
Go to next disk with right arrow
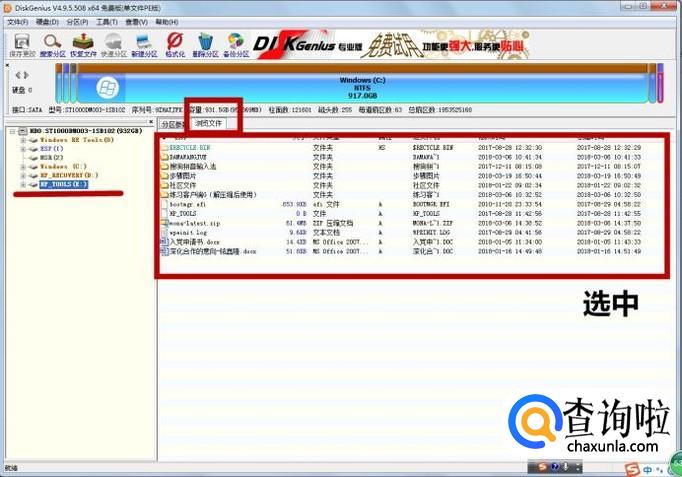pyautogui.click(x=26, y=75)
